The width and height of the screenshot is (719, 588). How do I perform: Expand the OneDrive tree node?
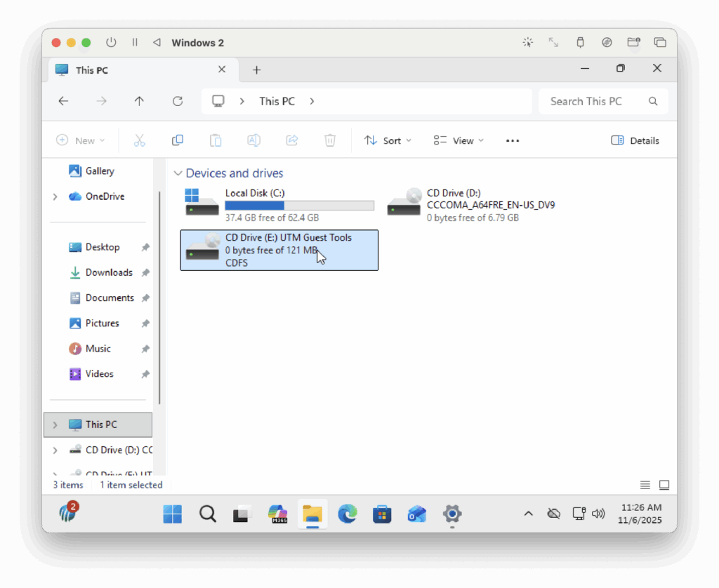click(55, 196)
